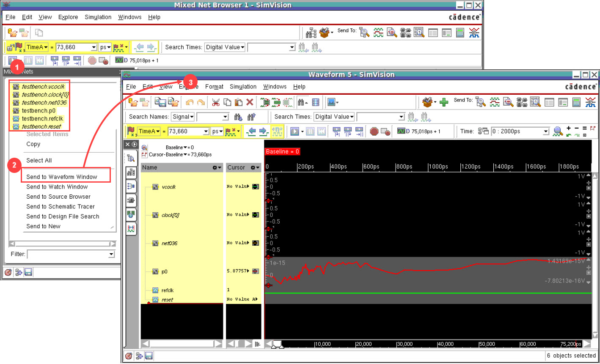Click the undo arrow icon in Waveform toolbar

click(x=190, y=102)
